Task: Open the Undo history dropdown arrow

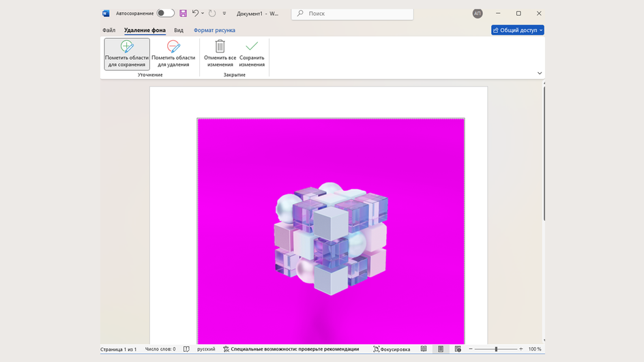Action: (x=203, y=14)
